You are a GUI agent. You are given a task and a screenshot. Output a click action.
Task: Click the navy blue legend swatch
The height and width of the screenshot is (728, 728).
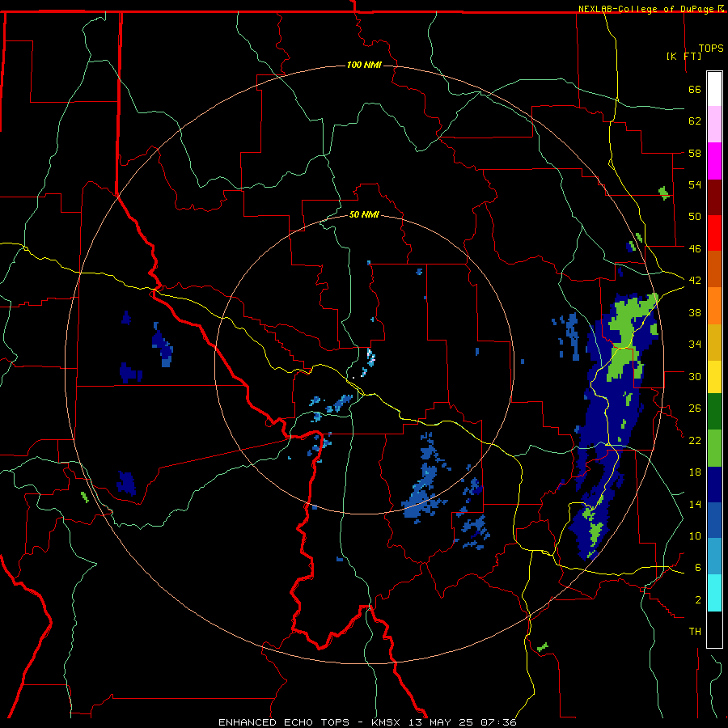[x=714, y=485]
